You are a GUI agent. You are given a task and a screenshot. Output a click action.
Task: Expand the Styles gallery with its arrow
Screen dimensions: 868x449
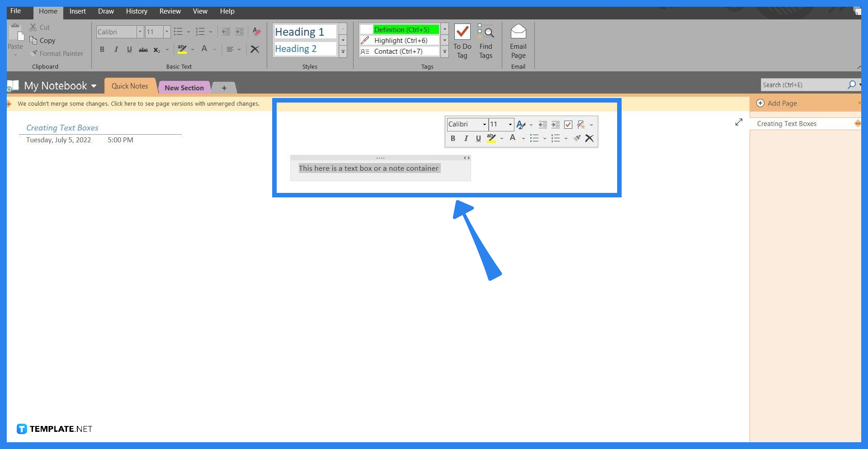coord(343,51)
